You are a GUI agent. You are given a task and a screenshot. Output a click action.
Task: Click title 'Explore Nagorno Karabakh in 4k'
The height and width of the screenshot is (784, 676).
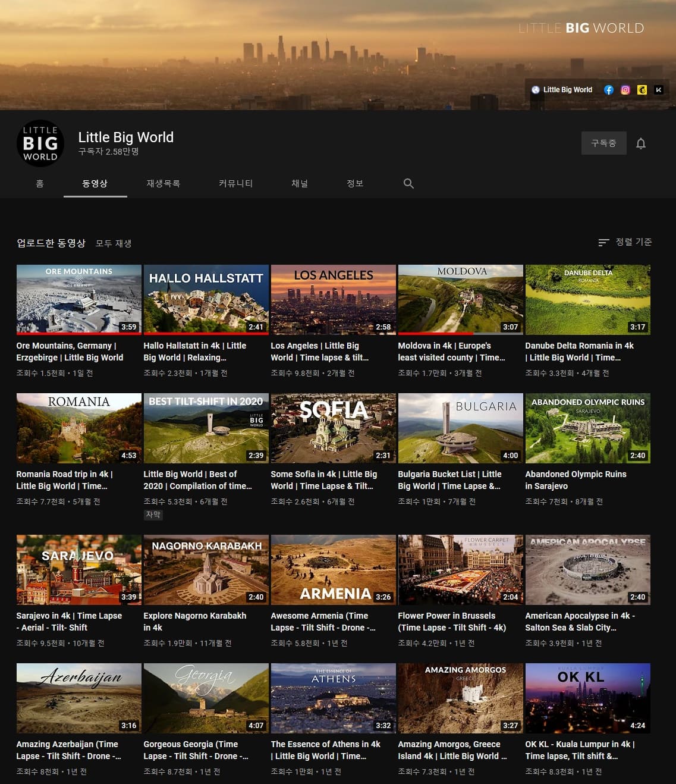[195, 622]
